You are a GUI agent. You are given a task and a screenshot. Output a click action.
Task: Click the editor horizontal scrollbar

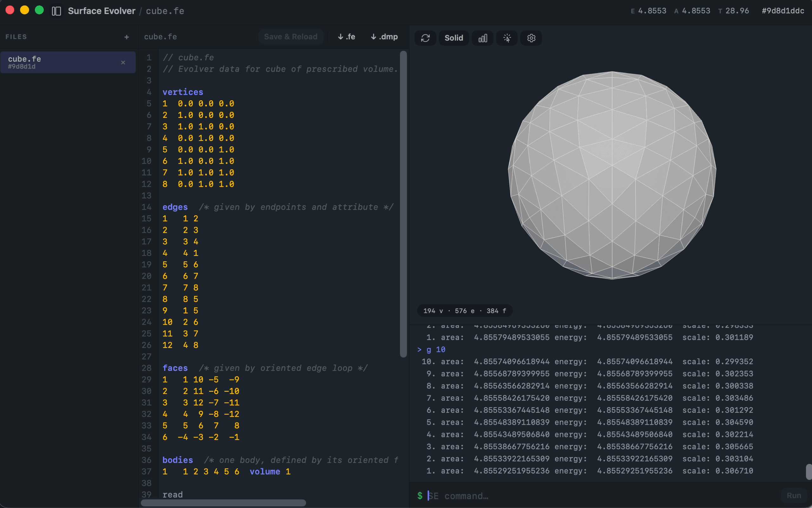click(223, 503)
